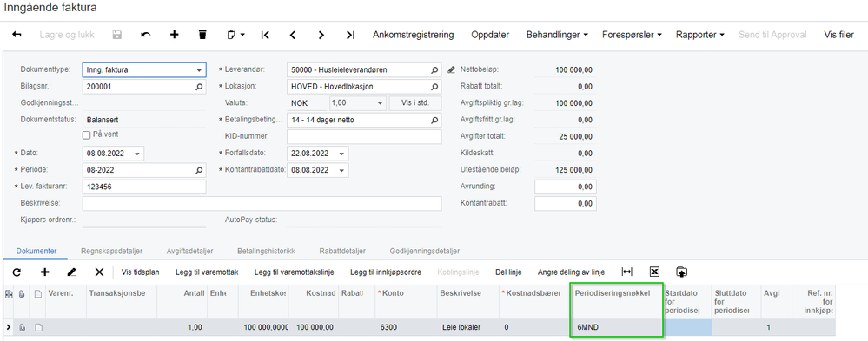868x341 pixels.
Task: Add new invoice with top plus icon
Action: click(x=174, y=35)
